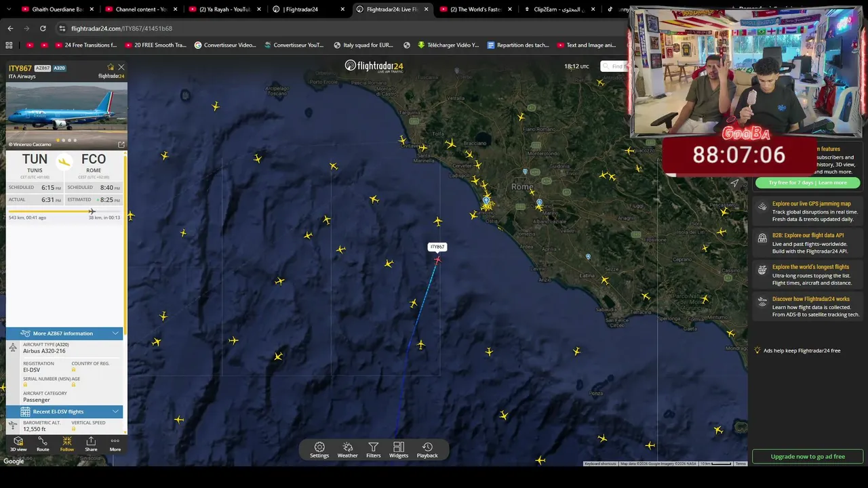Viewport: 868px width, 488px height.
Task: Reload the Flightradar24 page
Action: 43,28
